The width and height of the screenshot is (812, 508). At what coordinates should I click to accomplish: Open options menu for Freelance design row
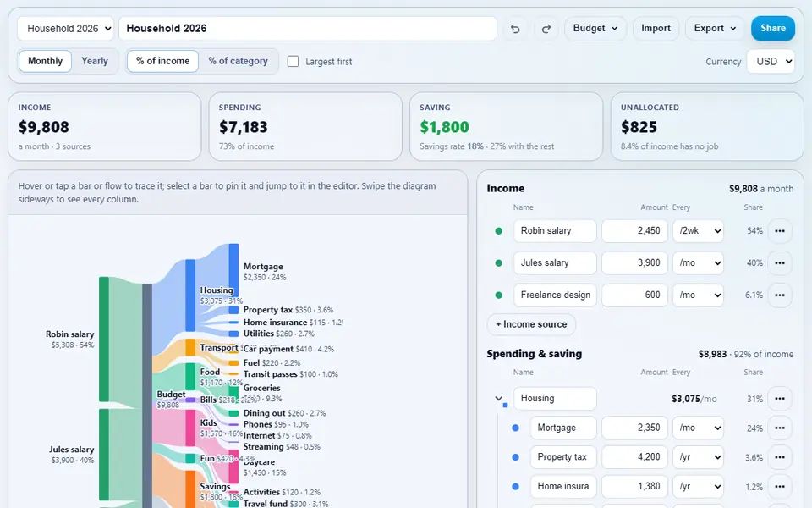tap(780, 295)
